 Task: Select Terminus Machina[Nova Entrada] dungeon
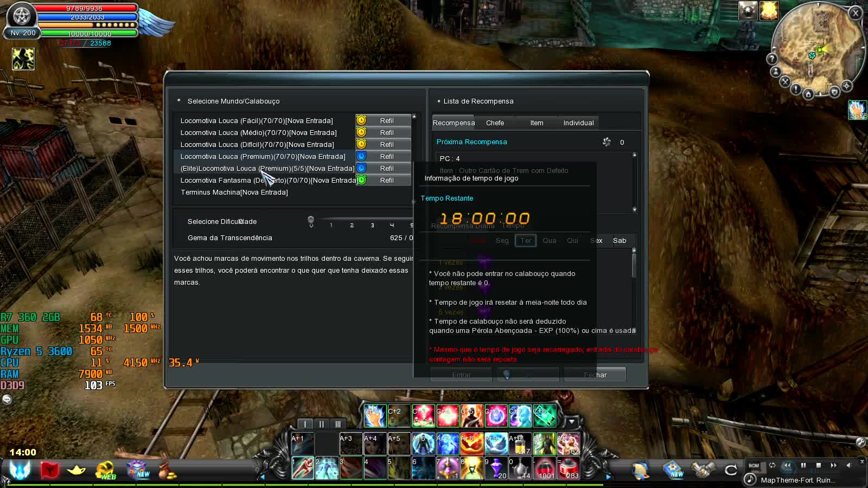[x=234, y=192]
